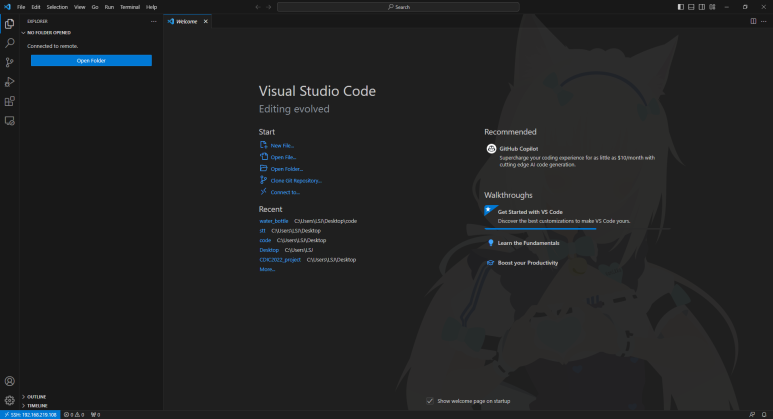Image resolution: width=773 pixels, height=419 pixels.
Task: Open the Search view in activity bar
Action: coord(9,43)
